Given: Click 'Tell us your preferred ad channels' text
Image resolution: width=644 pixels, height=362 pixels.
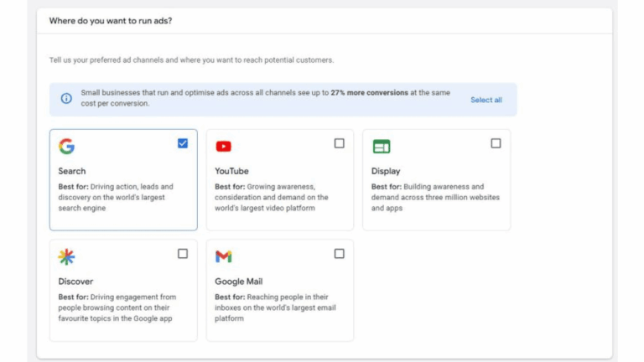Looking at the screenshot, I should 191,60.
